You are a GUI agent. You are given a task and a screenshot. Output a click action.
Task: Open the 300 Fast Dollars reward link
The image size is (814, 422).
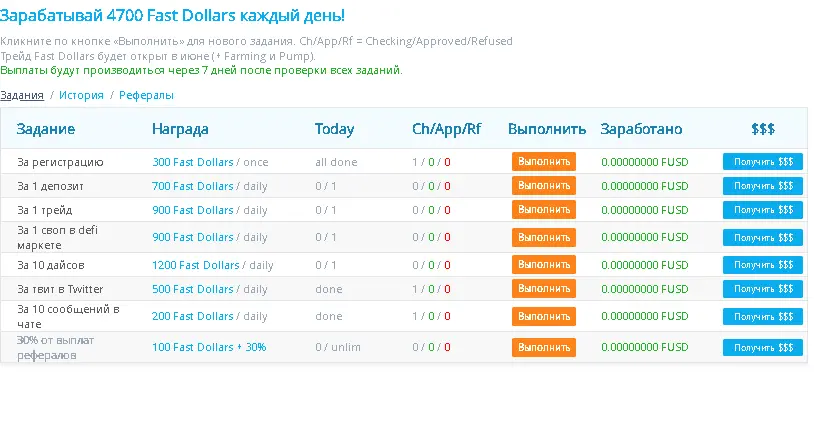[193, 162]
